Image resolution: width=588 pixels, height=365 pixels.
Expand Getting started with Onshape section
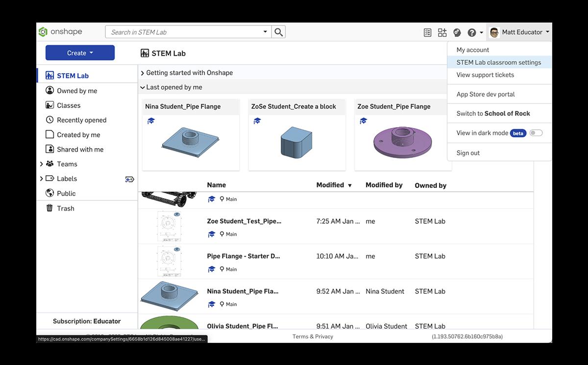click(142, 73)
